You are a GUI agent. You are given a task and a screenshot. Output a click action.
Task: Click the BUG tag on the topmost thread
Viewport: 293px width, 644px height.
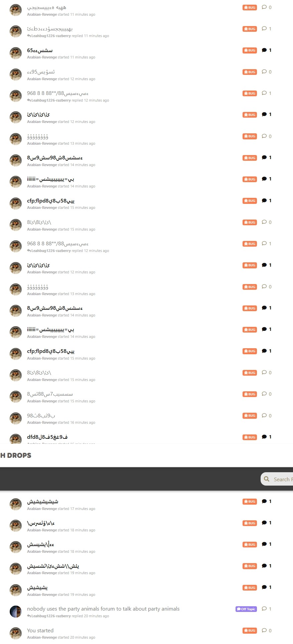tap(250, 7)
